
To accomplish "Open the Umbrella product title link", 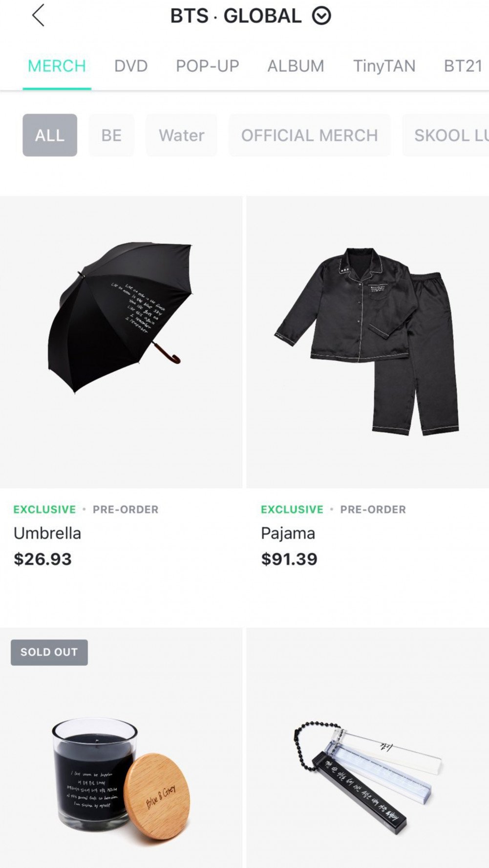I will (47, 533).
